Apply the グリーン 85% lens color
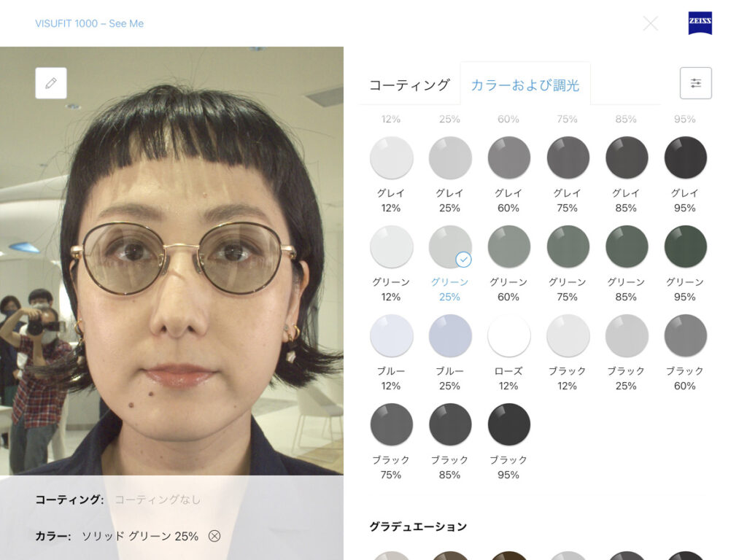The width and height of the screenshot is (747, 560). click(626, 246)
